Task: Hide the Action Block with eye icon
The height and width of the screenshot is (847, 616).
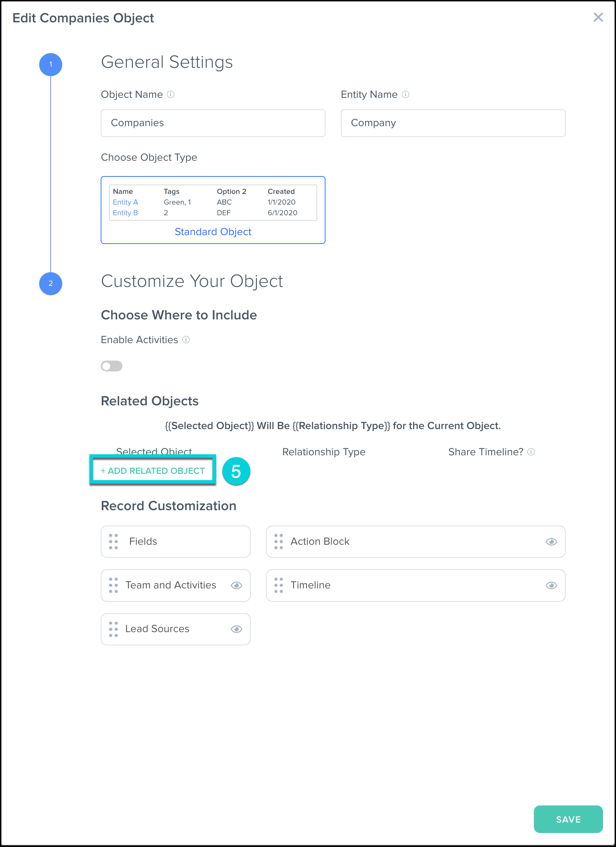Action: pos(551,542)
